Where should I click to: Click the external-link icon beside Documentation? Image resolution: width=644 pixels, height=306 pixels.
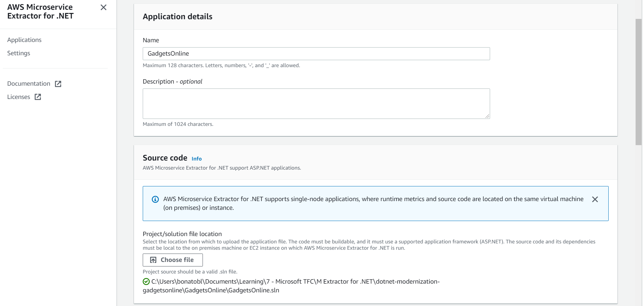pyautogui.click(x=58, y=84)
